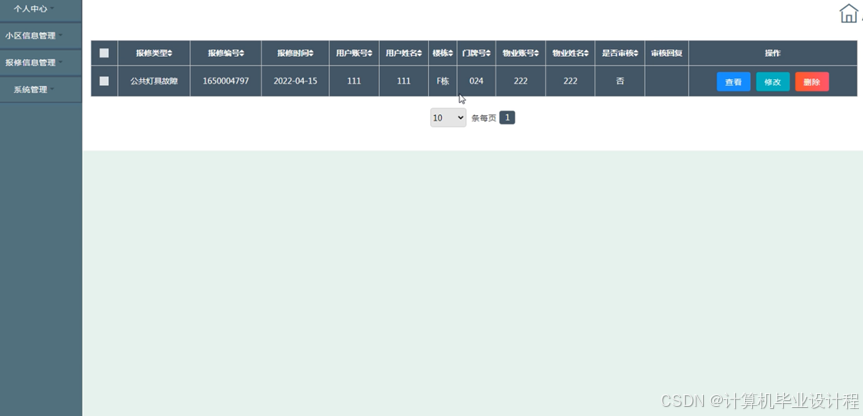This screenshot has width=863, height=416.
Task: Expand 个人中心 sidebar menu
Action: pyautogui.click(x=34, y=9)
